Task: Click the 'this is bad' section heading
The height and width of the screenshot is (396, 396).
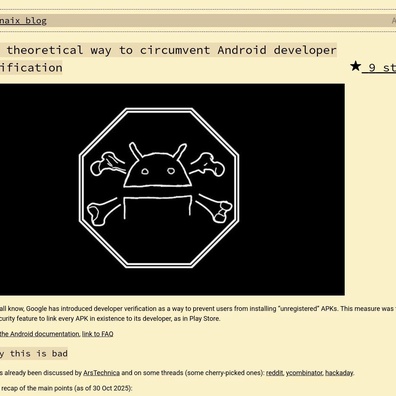Action: 34,353
